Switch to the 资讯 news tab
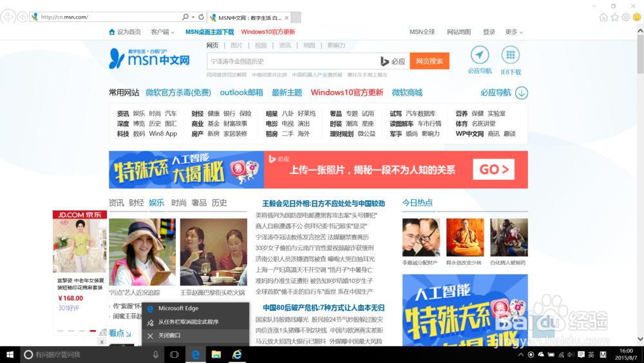 point(116,202)
